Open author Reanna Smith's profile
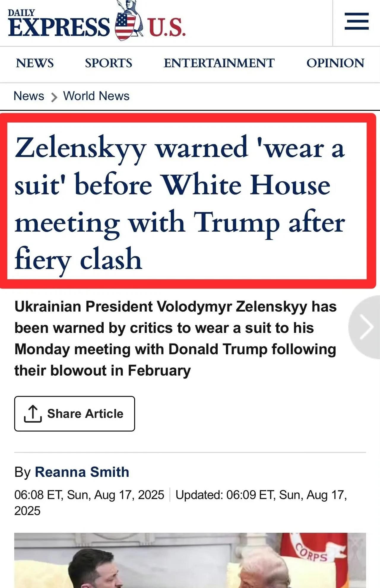Screen dimensions: 380x588 (x=82, y=472)
